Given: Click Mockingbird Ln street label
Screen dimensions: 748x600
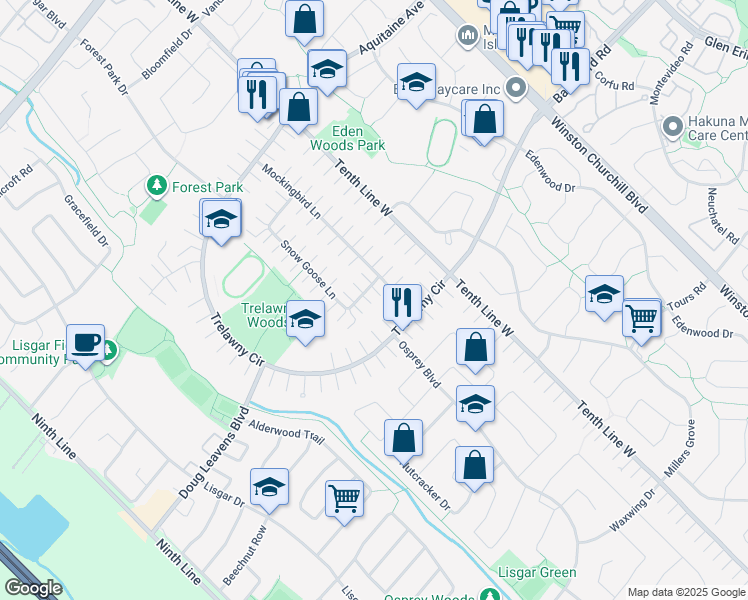Looking at the screenshot, I should pyautogui.click(x=291, y=192).
